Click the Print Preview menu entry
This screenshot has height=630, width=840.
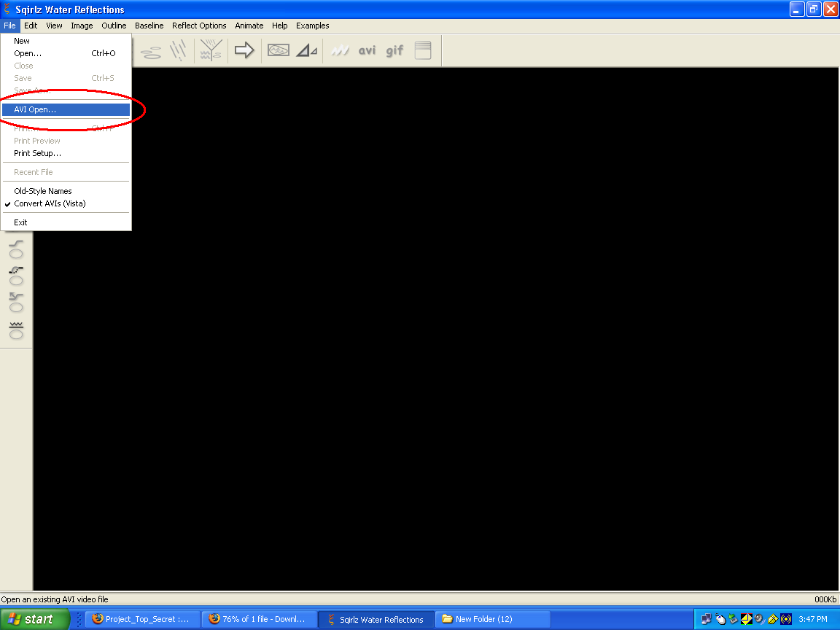[x=66, y=141]
